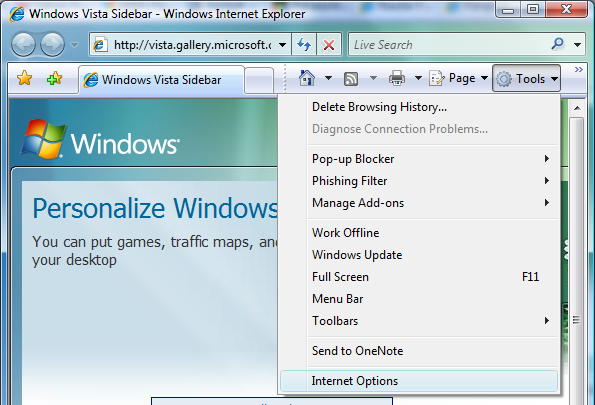Click the Personalize Windows heading text

click(x=155, y=208)
